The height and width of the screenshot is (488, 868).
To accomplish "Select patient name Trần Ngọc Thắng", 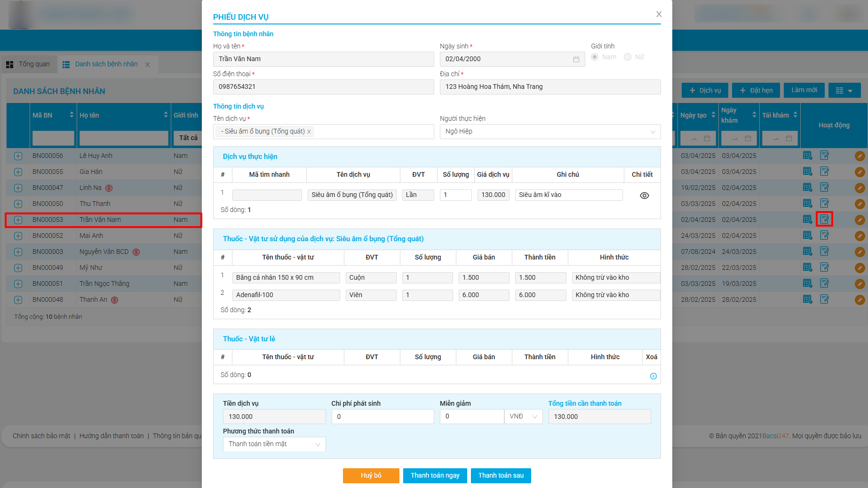I will coord(104,284).
